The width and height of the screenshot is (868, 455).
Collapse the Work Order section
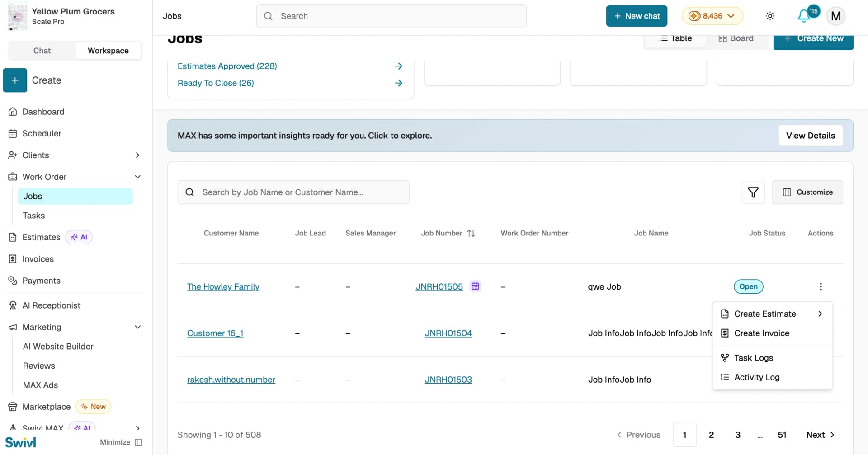pos(137,177)
